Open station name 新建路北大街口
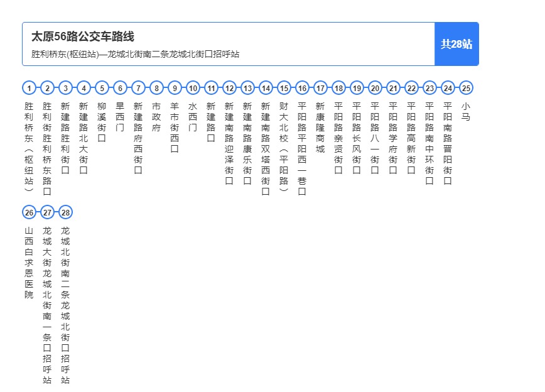Viewport: 545px width, 392px height. (x=84, y=138)
